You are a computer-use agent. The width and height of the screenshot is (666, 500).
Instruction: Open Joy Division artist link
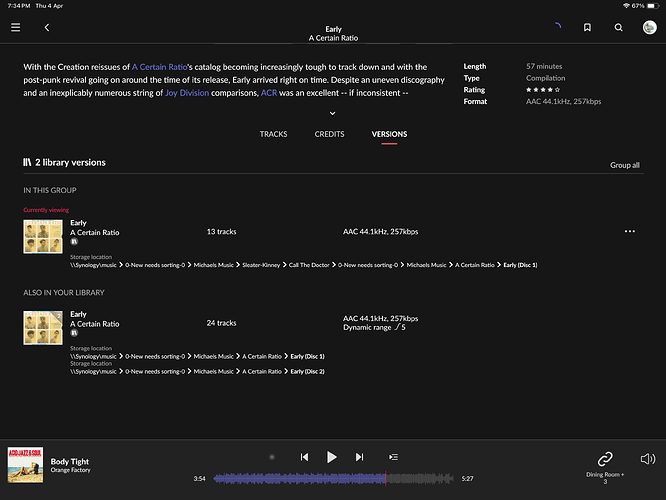pos(187,93)
